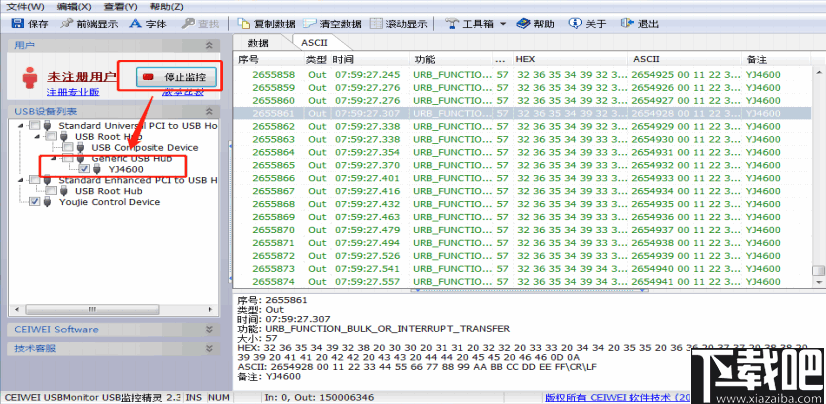Check the second USB Root Hub checkbox
826x404 pixels.
51,191
